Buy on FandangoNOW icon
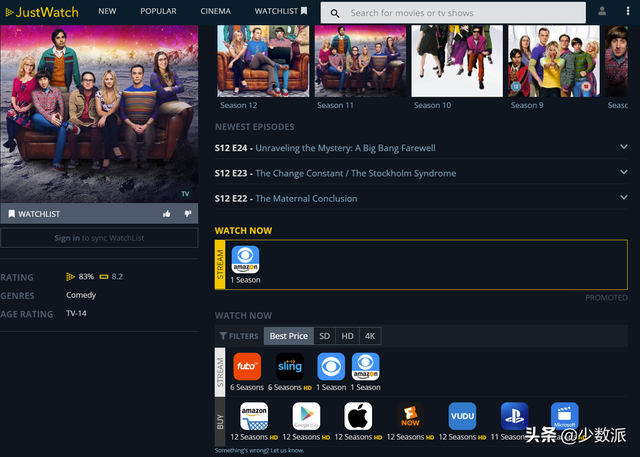 coord(410,416)
